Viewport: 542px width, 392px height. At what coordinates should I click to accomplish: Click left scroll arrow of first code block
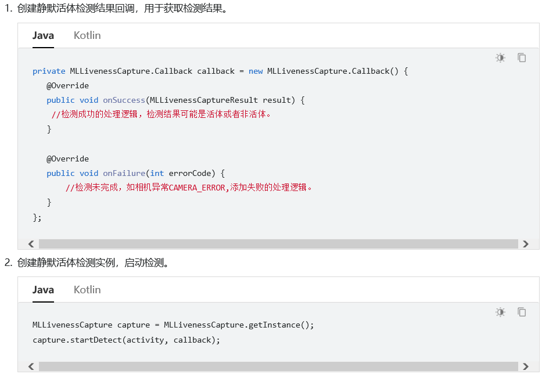[x=31, y=244]
